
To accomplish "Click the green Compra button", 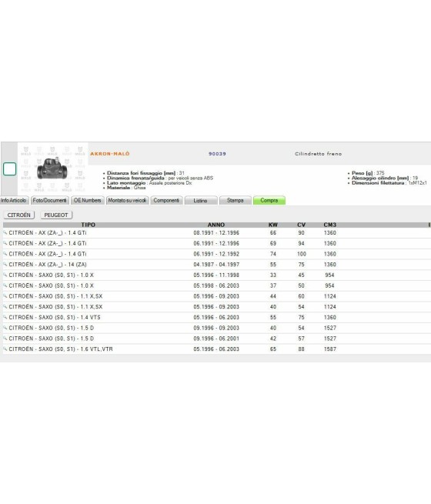I will (x=269, y=200).
